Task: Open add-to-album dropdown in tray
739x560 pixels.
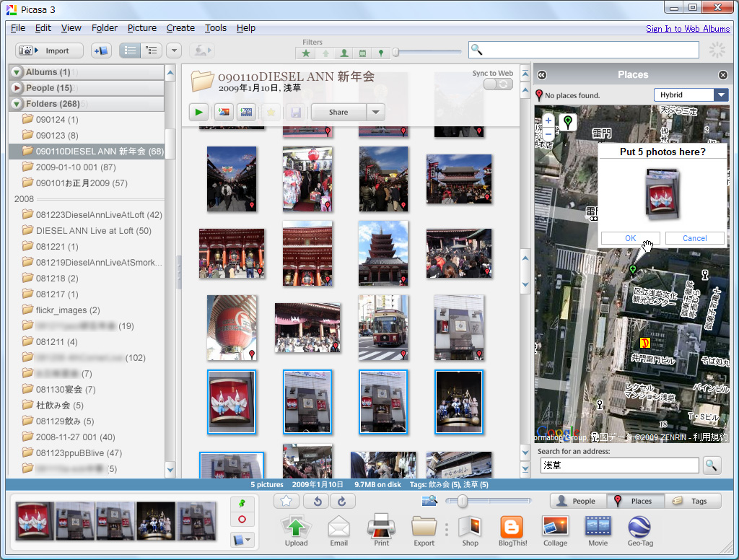Action: [242, 540]
